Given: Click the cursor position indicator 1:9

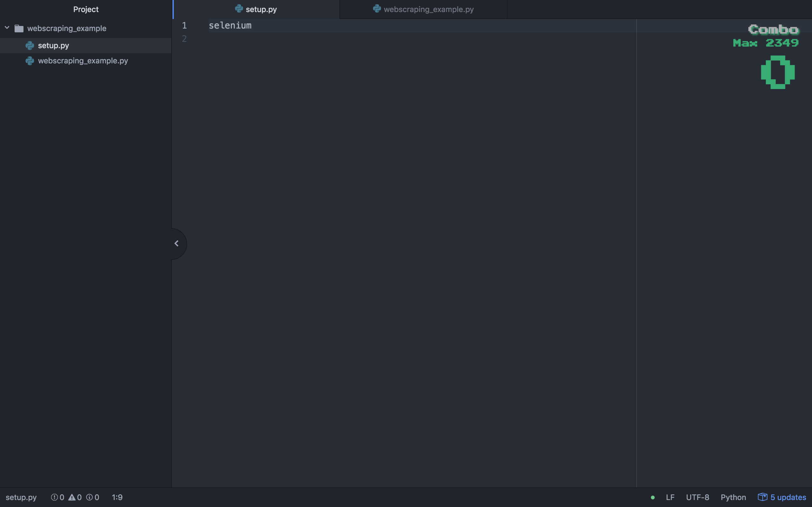Looking at the screenshot, I should point(117,497).
